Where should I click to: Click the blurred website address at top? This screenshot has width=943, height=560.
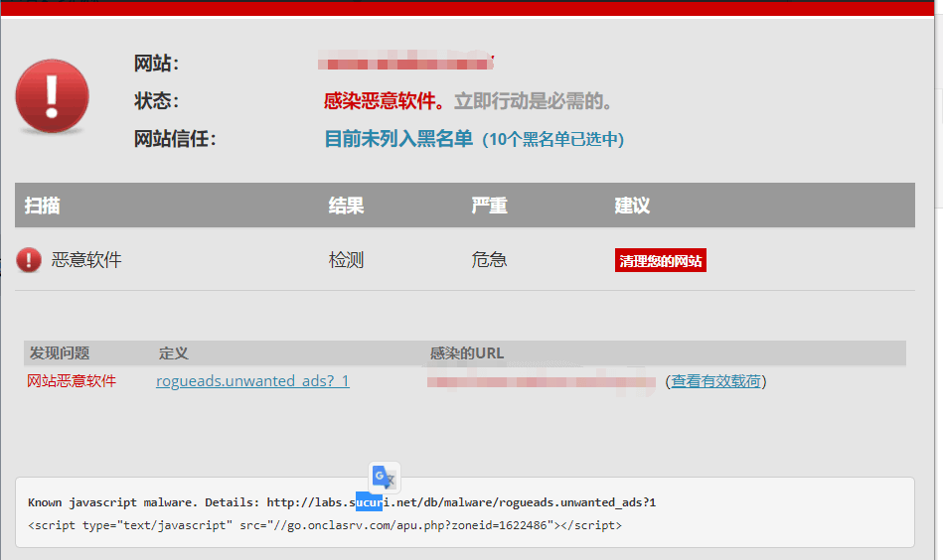[x=405, y=64]
